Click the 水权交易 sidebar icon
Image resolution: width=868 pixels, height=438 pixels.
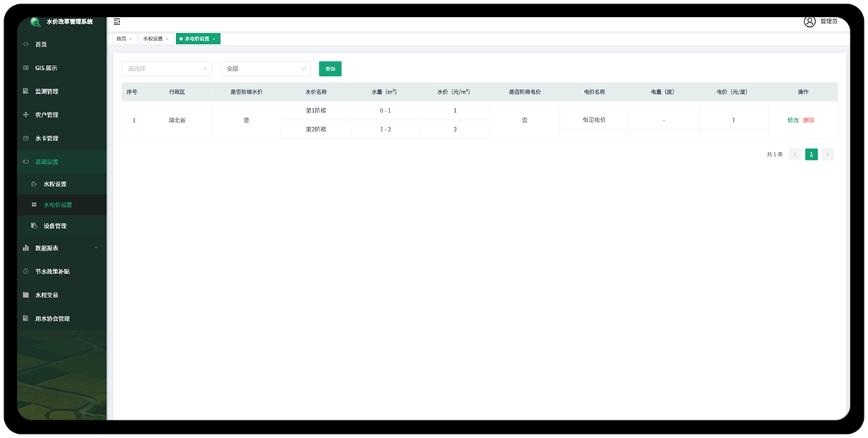point(26,295)
